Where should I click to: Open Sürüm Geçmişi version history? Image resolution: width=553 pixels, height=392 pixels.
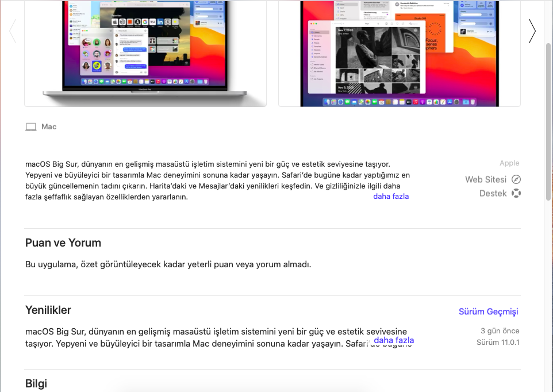click(x=489, y=312)
